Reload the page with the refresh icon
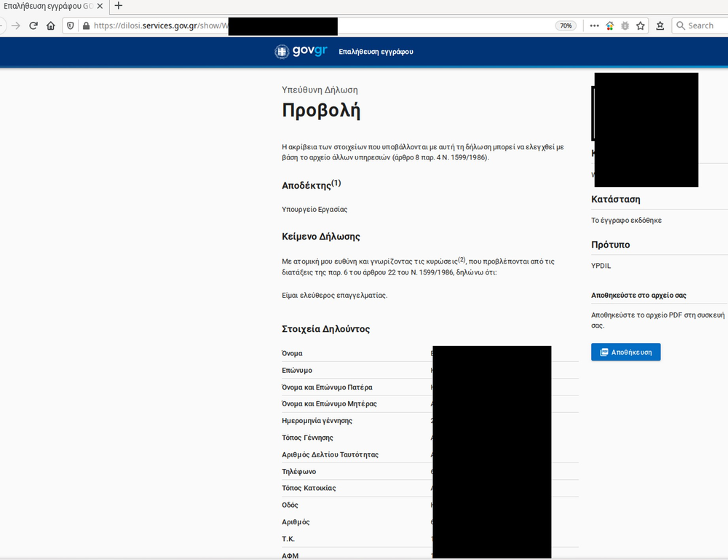The width and height of the screenshot is (728, 560). (x=33, y=25)
